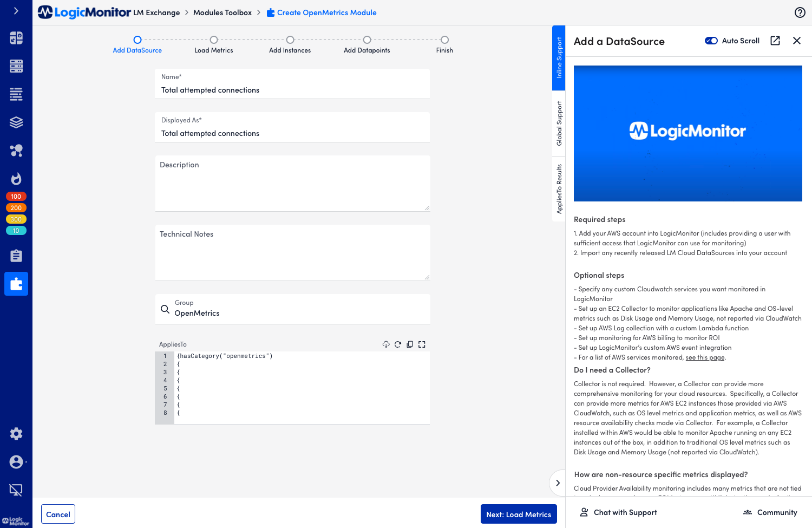Collapse the support panel with chevron button
812x528 pixels.
tap(558, 483)
